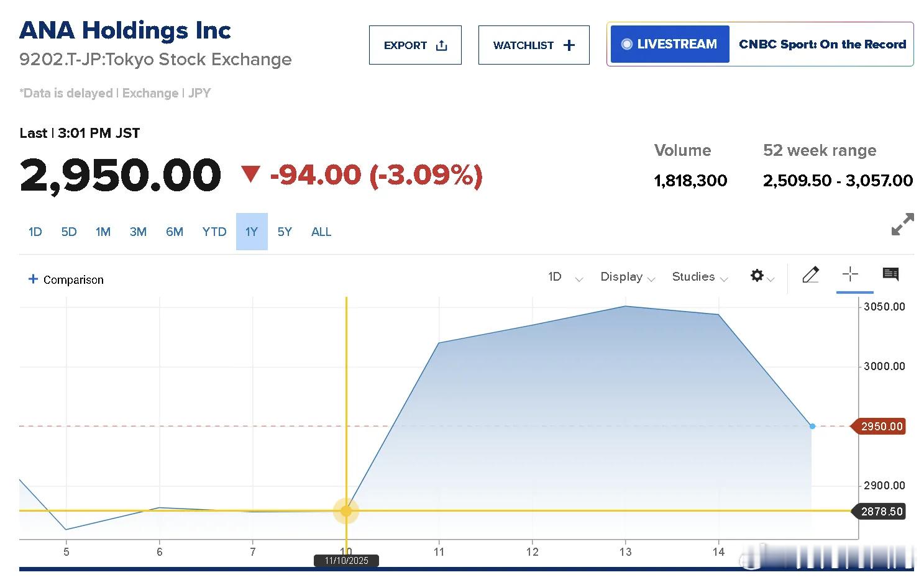Click the plus icon in Watchlist button
The image size is (924, 580).
point(569,45)
